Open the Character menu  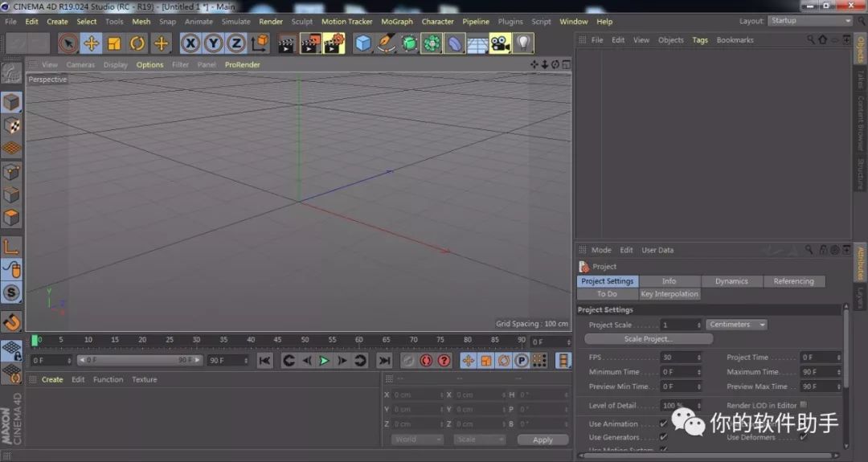437,22
